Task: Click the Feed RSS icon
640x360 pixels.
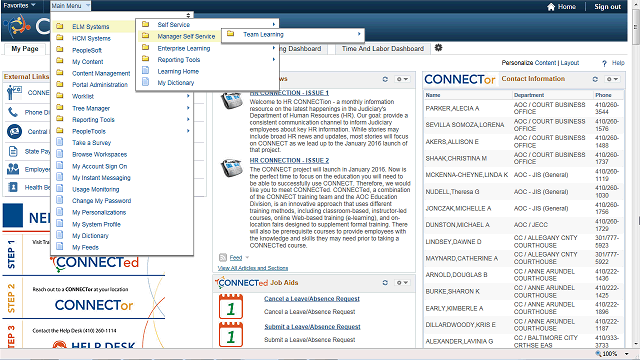Action: [x=223, y=258]
